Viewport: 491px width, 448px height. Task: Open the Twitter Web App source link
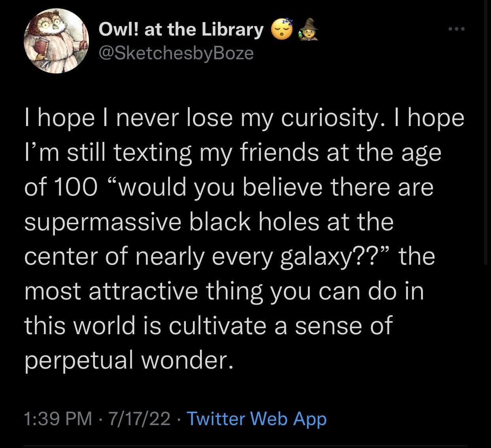[256, 418]
